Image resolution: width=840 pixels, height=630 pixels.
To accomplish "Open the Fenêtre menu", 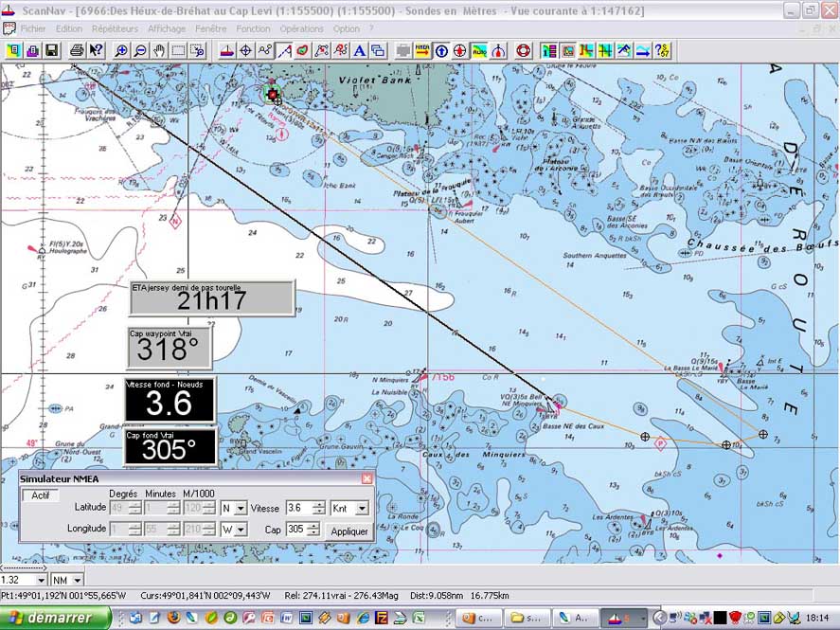I will [210, 29].
